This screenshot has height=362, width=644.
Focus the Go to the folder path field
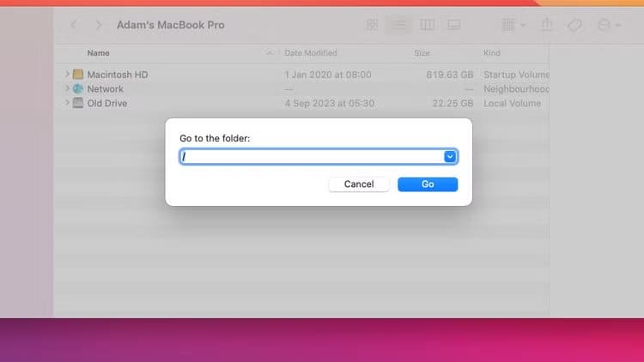pyautogui.click(x=319, y=156)
